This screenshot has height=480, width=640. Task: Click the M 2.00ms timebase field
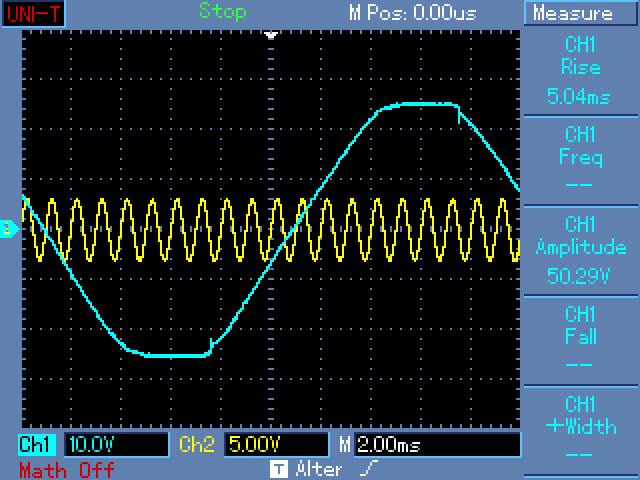click(x=438, y=444)
